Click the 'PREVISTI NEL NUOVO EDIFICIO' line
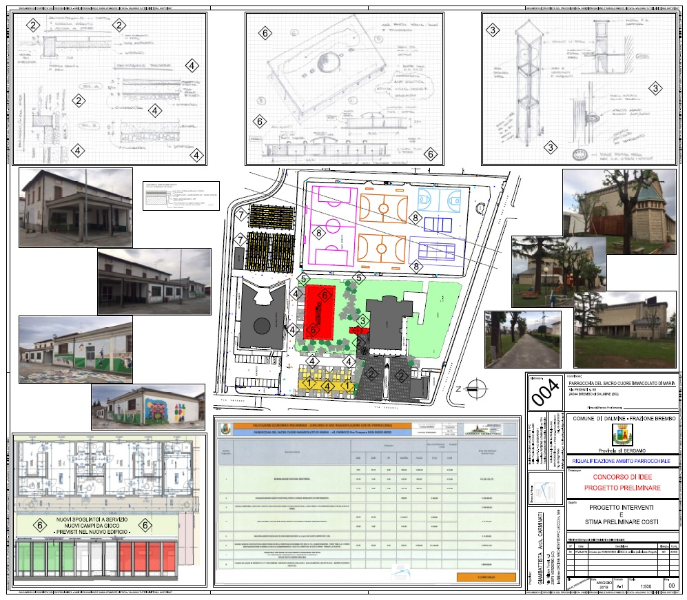The image size is (687, 600). 92,532
